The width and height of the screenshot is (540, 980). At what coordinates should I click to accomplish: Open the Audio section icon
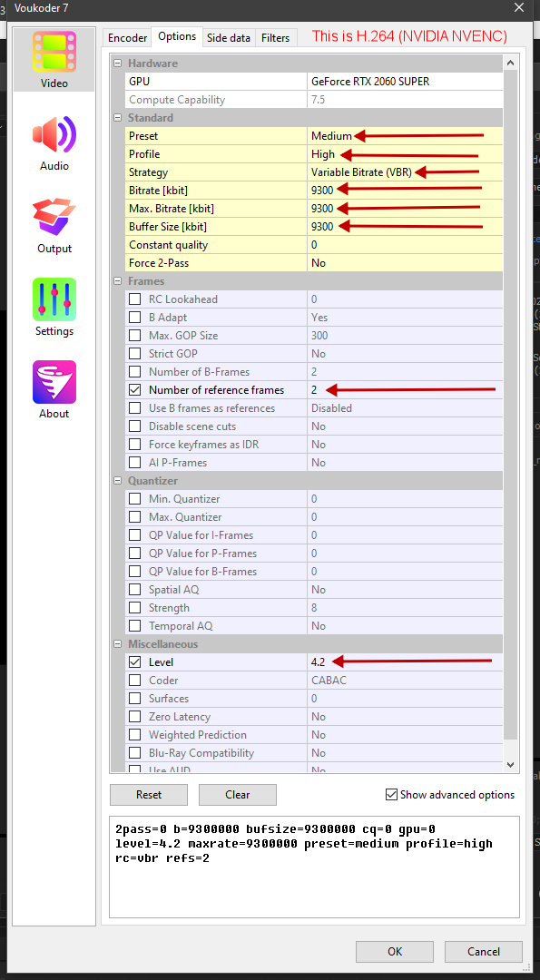54,135
